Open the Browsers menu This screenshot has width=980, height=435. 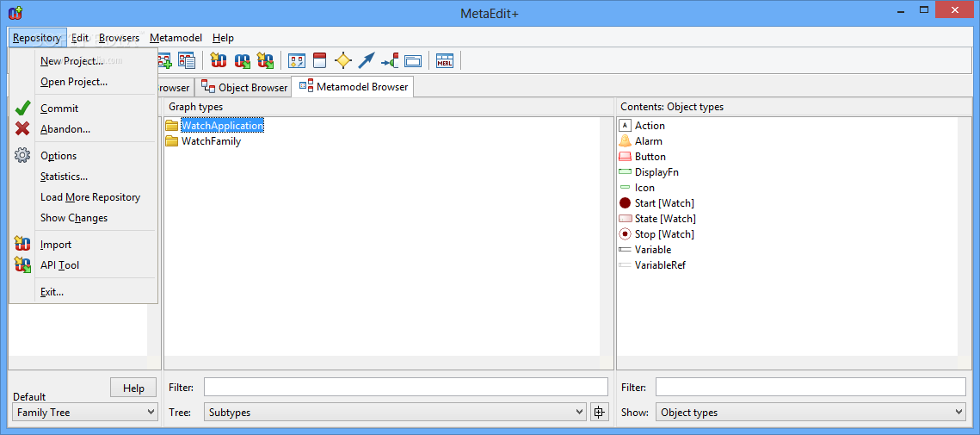point(119,38)
